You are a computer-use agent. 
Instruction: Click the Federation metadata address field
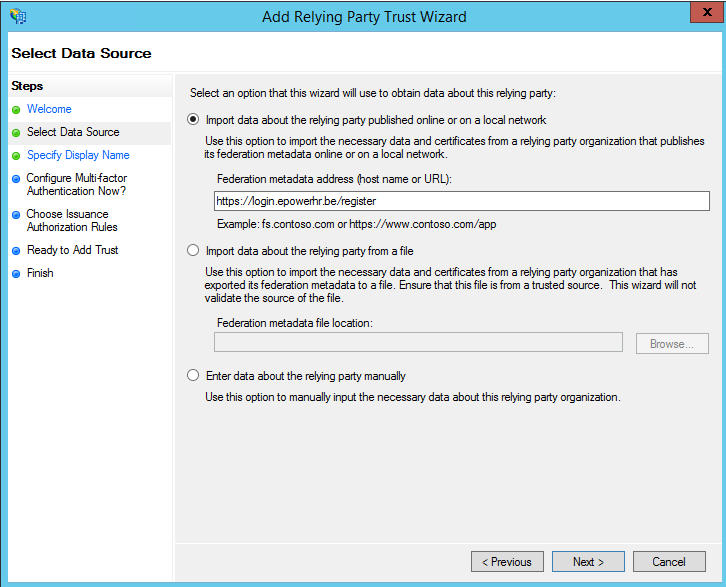click(x=462, y=201)
